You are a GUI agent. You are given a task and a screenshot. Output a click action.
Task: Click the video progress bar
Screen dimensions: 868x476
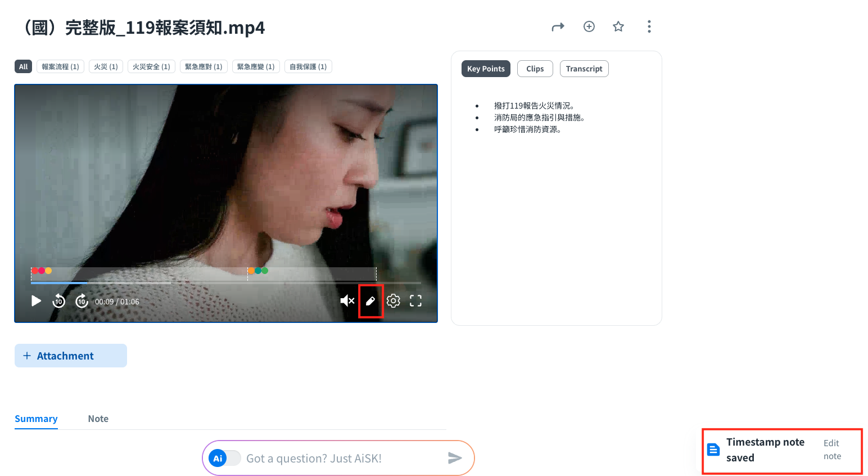225,282
